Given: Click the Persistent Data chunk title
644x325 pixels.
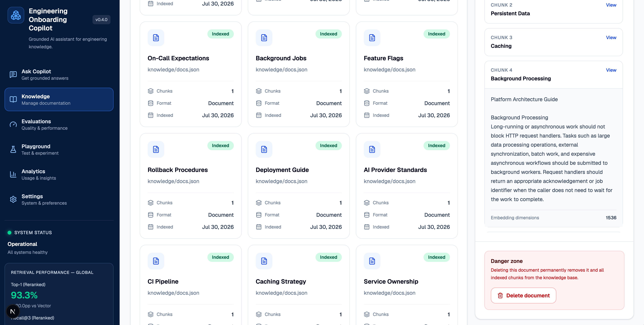Looking at the screenshot, I should coord(510,13).
